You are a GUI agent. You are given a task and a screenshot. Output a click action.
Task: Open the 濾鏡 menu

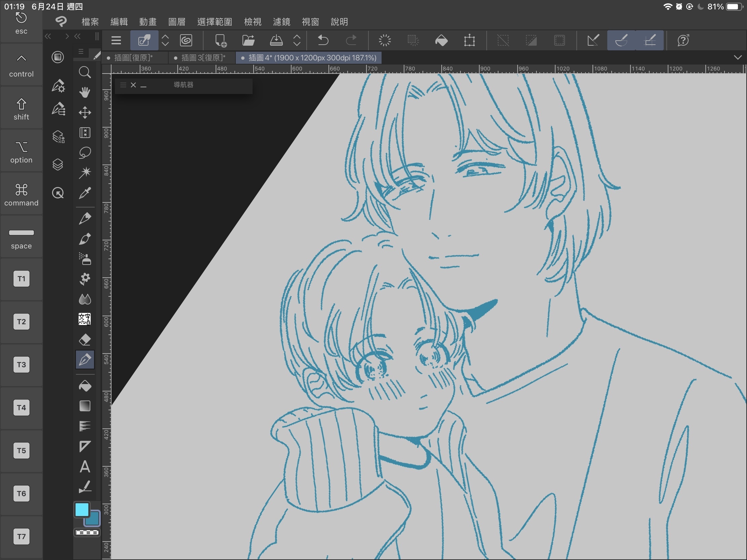[281, 22]
